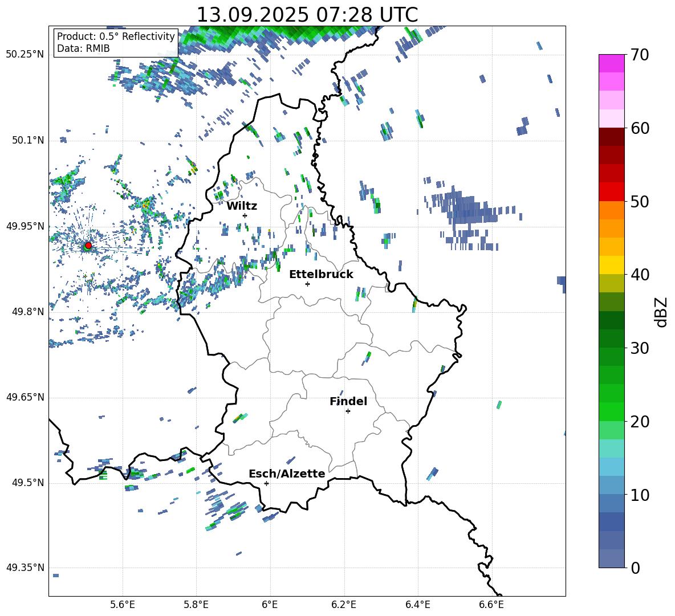
Task: Click the orange colorbar segment above 50
Action: [x=612, y=210]
